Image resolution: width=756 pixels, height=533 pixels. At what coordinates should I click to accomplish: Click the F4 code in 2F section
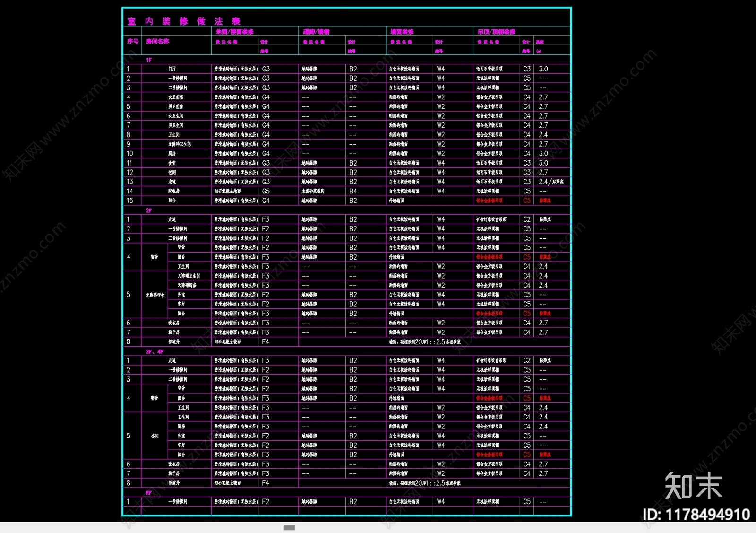pos(266,342)
